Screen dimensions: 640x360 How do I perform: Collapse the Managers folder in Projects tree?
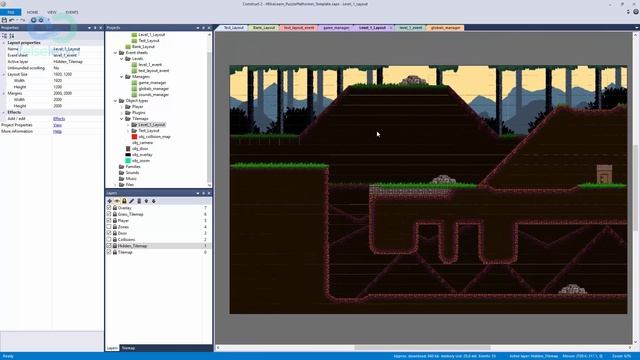click(x=122, y=77)
